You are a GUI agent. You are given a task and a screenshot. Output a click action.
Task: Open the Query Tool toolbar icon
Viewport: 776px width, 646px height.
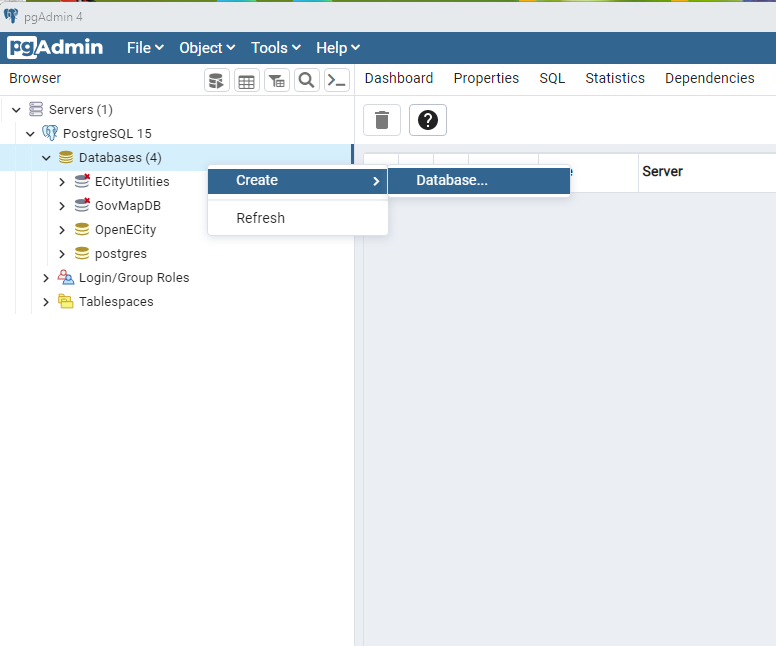[x=217, y=80]
